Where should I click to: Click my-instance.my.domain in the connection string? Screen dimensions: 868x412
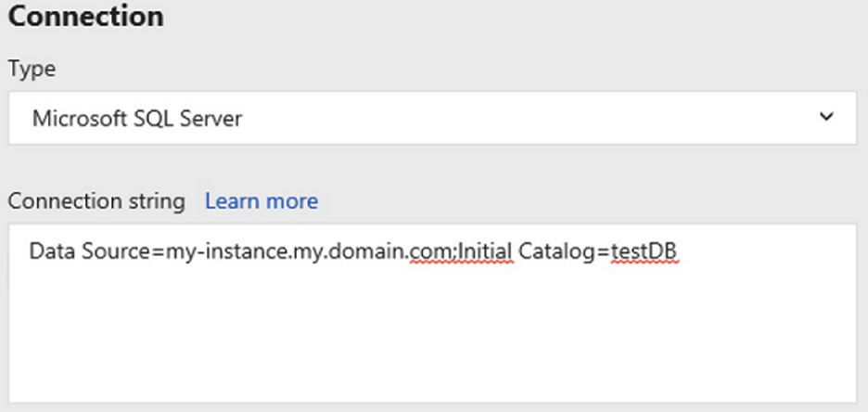pyautogui.click(x=287, y=252)
